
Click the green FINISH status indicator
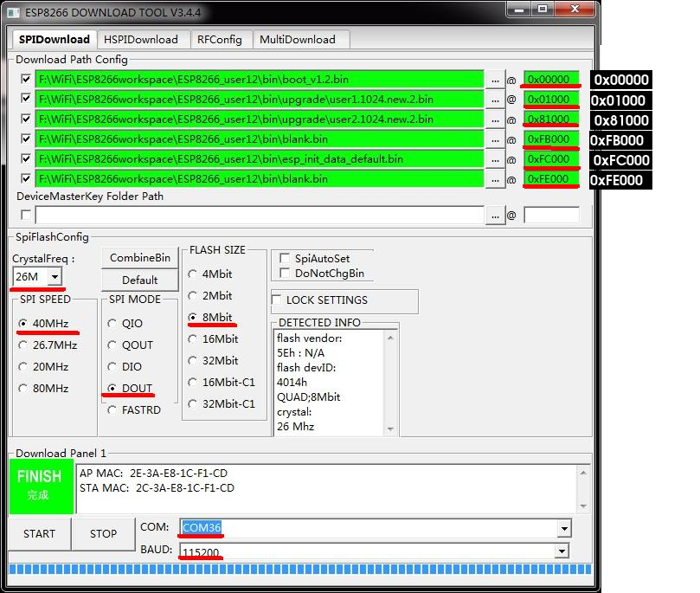[x=41, y=487]
